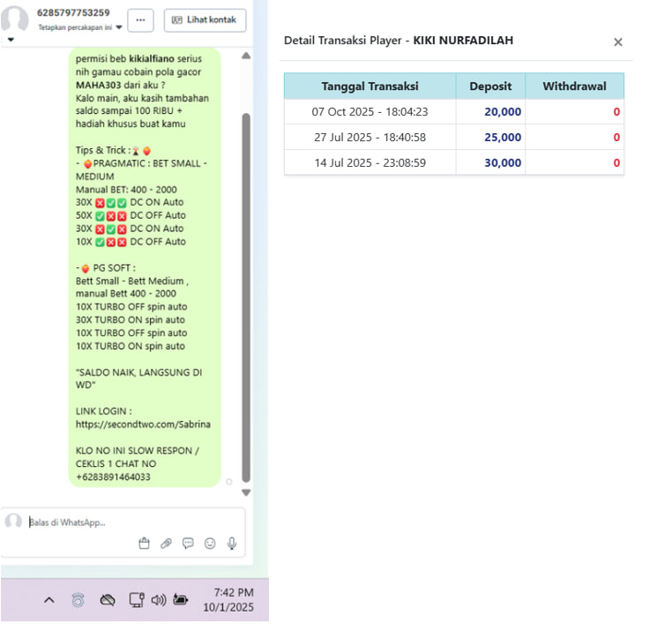Click the chat vertical scrollbar thumb
Image resolution: width=672 pixels, height=631 pixels.
click(x=246, y=298)
